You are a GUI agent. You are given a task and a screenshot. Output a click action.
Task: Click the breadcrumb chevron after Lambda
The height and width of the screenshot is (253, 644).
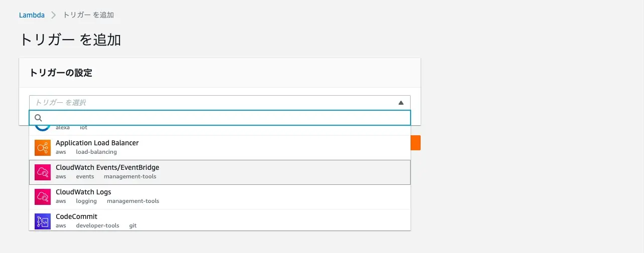click(54, 15)
